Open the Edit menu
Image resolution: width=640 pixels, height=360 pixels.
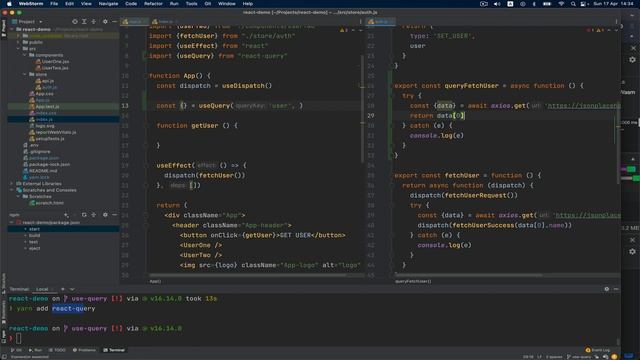pyautogui.click(x=69, y=4)
